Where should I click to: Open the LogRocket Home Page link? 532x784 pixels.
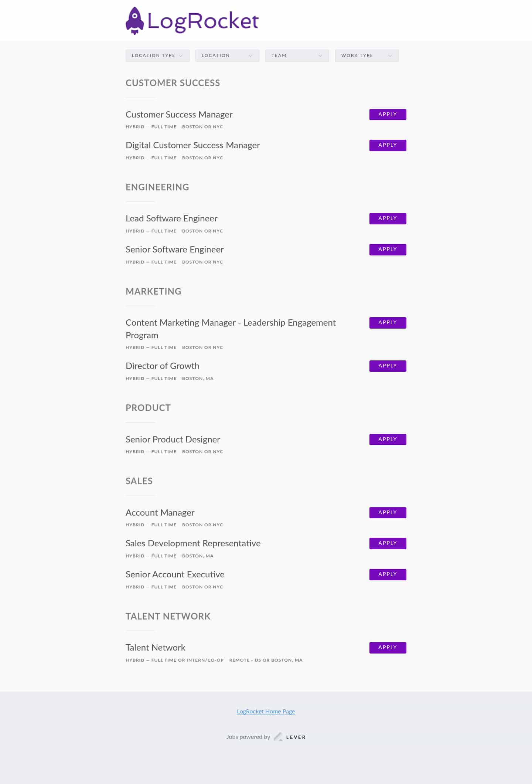click(266, 711)
